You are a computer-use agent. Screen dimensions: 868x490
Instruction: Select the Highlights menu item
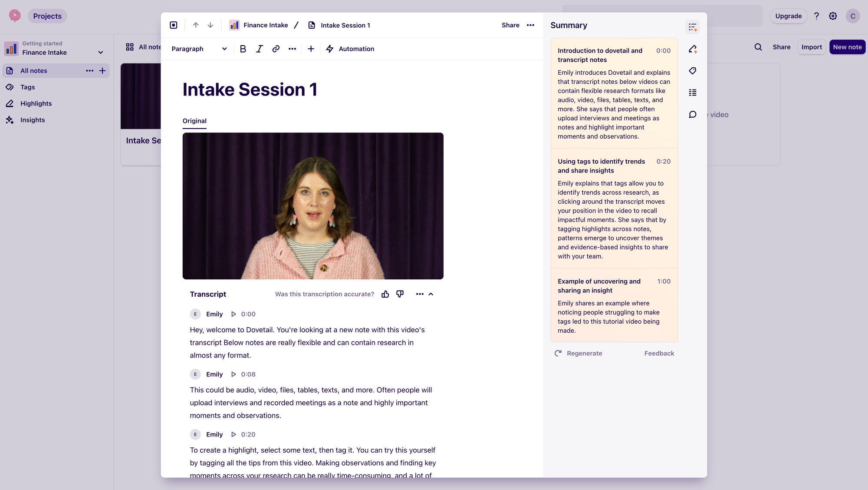coord(36,103)
